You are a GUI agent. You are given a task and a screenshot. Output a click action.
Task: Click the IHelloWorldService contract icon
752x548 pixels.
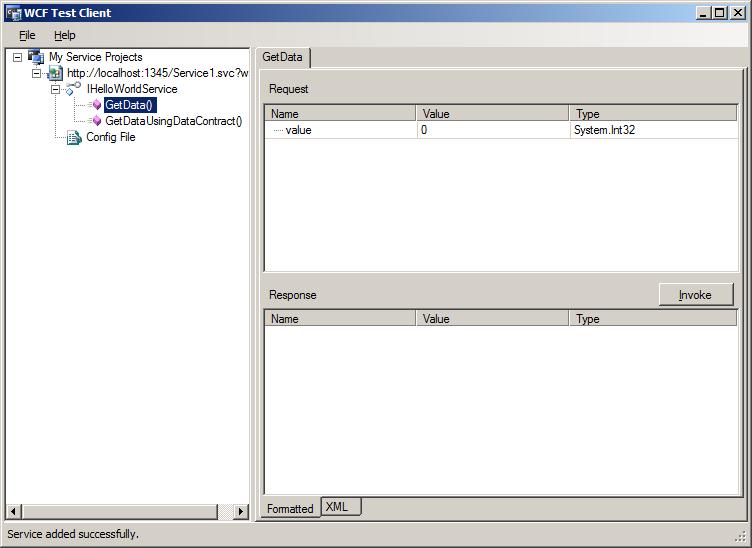coord(73,89)
